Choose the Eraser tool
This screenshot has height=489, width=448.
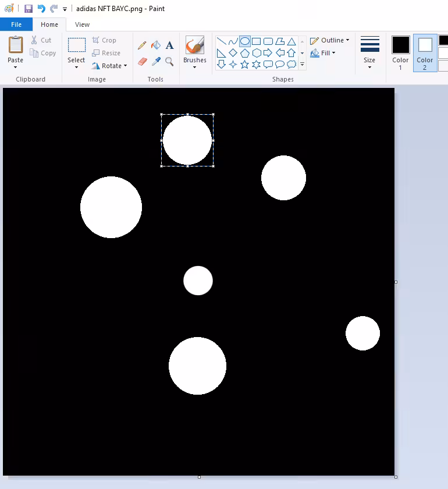[x=142, y=62]
